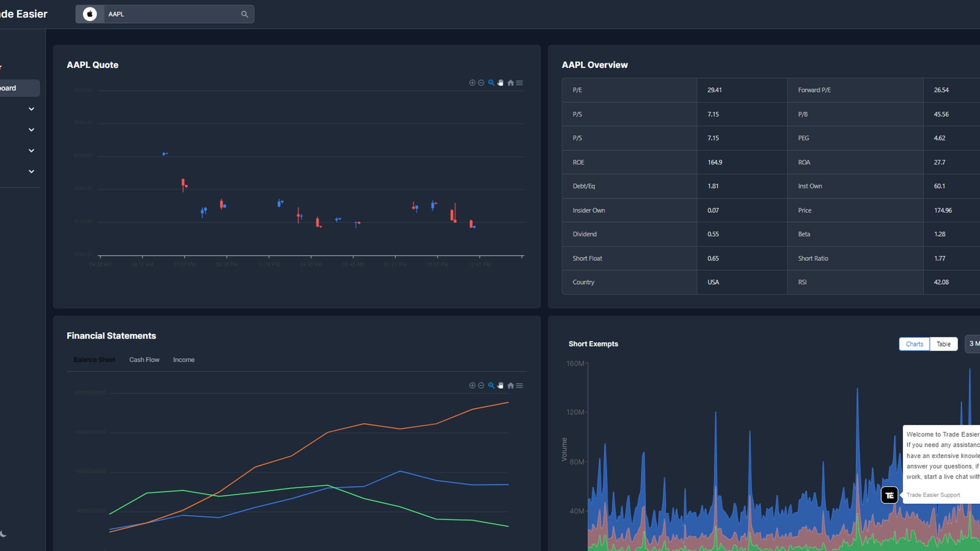Image resolution: width=980 pixels, height=551 pixels.
Task: Activate selection zoom on AAPL Quote chart
Action: [491, 83]
